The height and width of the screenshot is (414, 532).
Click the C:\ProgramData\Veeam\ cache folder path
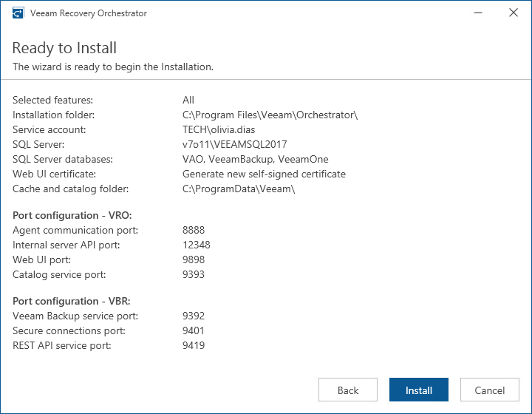[x=239, y=189]
